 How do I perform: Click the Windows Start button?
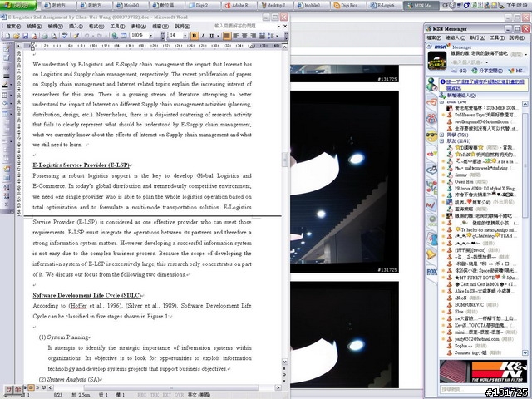(x=18, y=6)
